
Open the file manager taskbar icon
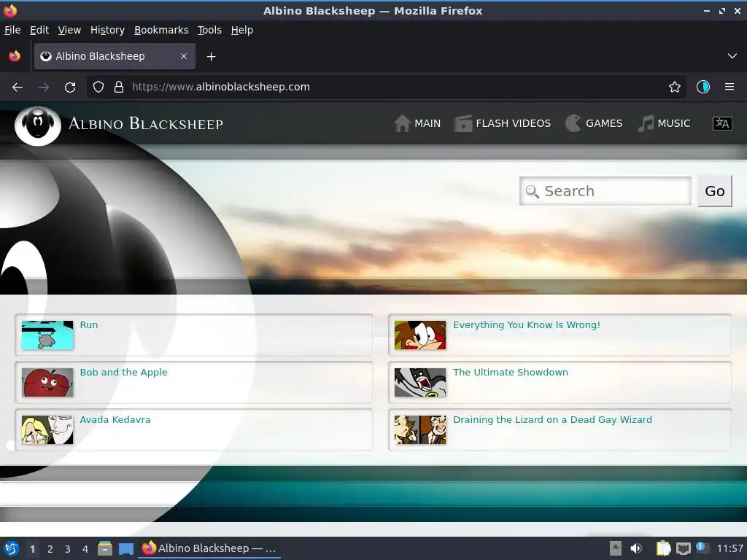click(105, 548)
